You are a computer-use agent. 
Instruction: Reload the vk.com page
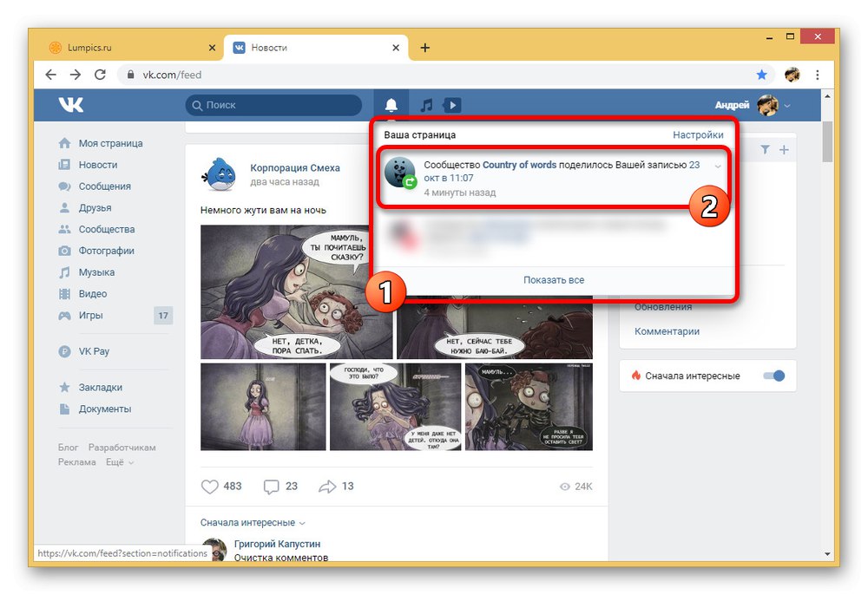(x=100, y=75)
